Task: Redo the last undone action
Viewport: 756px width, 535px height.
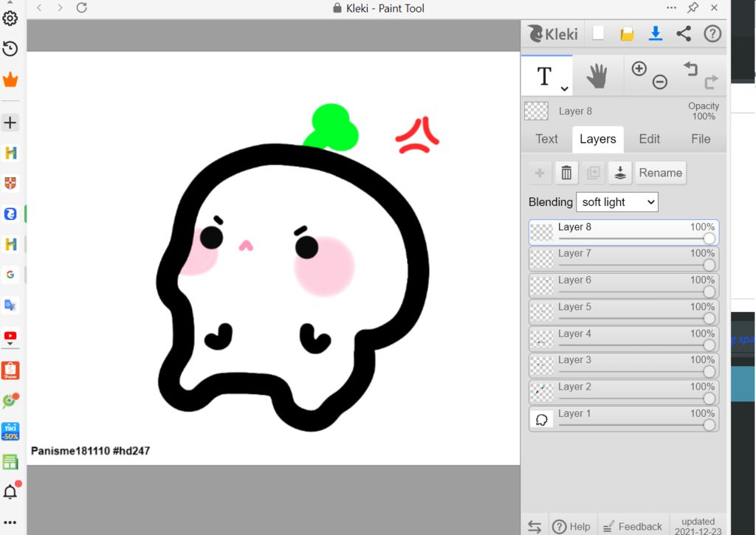Action: click(x=711, y=82)
